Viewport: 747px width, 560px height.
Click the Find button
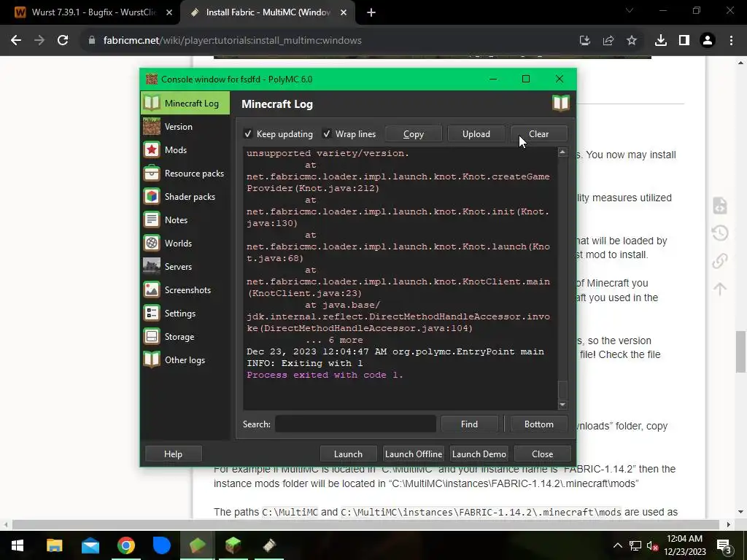point(469,424)
